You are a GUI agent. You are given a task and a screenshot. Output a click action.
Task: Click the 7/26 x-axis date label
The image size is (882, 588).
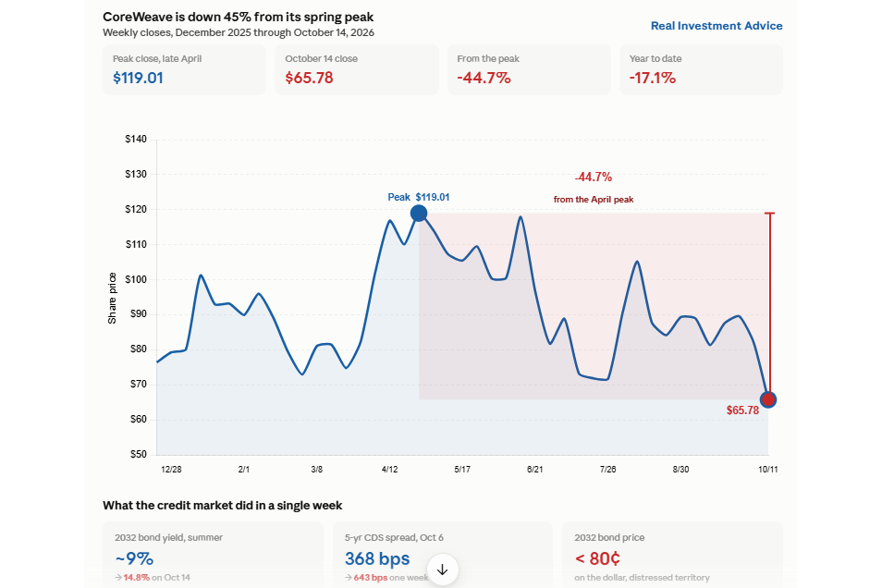pos(607,470)
